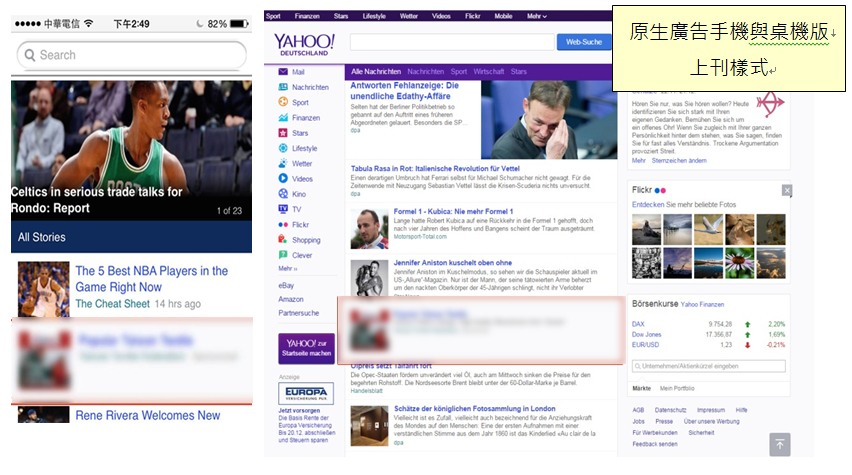Screen dimensions: 852x475
Task: Close the Flickr widget with X
Action: [787, 190]
